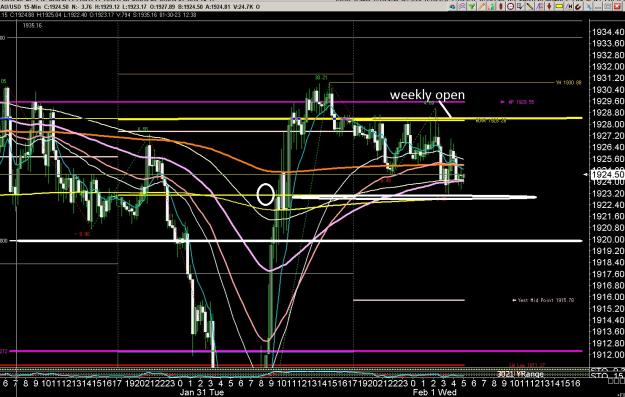Image resolution: width=625 pixels, height=397 pixels.
Task: Click the 1934.40 price axis label
Action: [608, 32]
